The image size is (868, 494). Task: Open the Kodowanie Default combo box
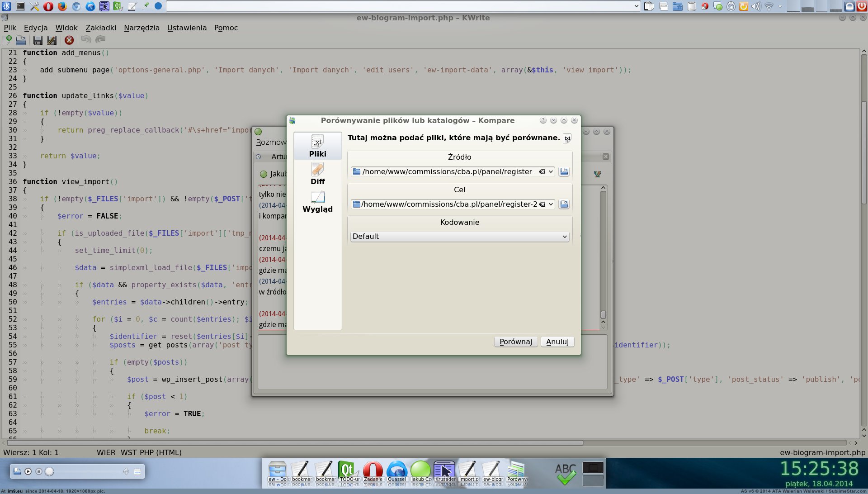tap(459, 237)
